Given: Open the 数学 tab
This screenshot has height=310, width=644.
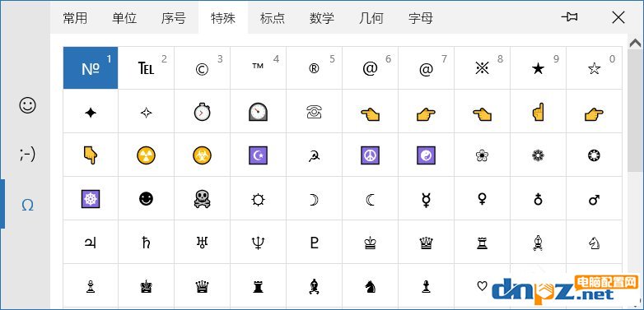Looking at the screenshot, I should tap(322, 18).
